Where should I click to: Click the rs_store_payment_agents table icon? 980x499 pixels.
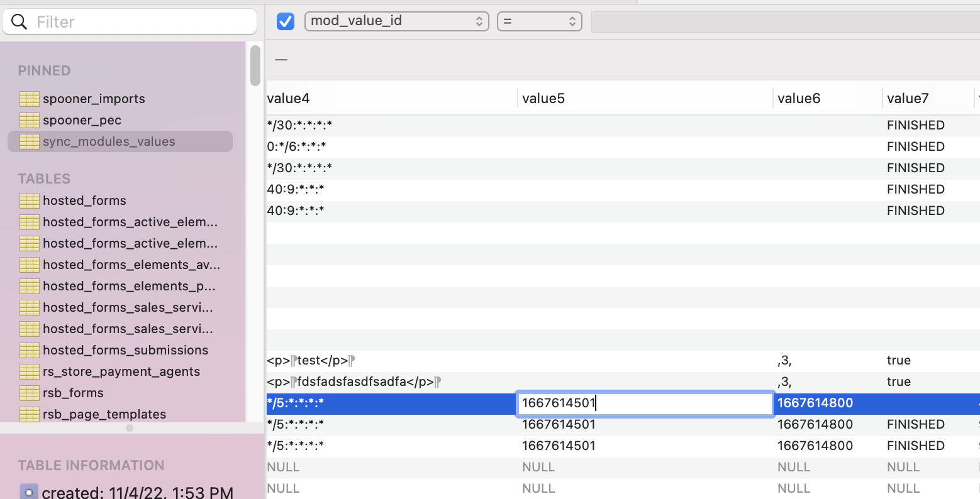(x=29, y=371)
